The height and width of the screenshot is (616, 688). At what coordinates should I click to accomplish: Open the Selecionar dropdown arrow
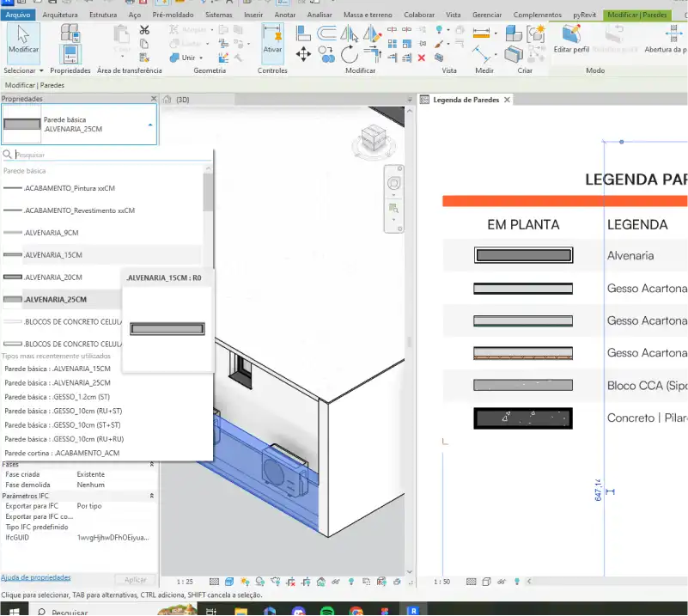tap(41, 70)
